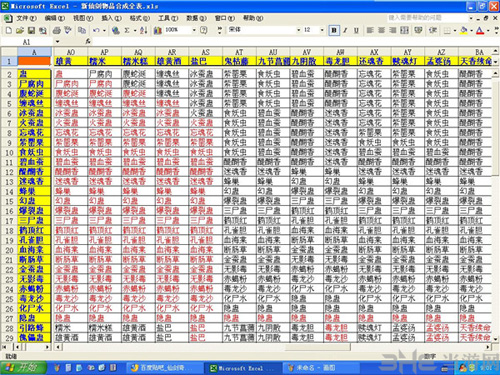Viewport: 500px width, 375px height.
Task: Click the AutoSum sigma icon
Action: 127,31
